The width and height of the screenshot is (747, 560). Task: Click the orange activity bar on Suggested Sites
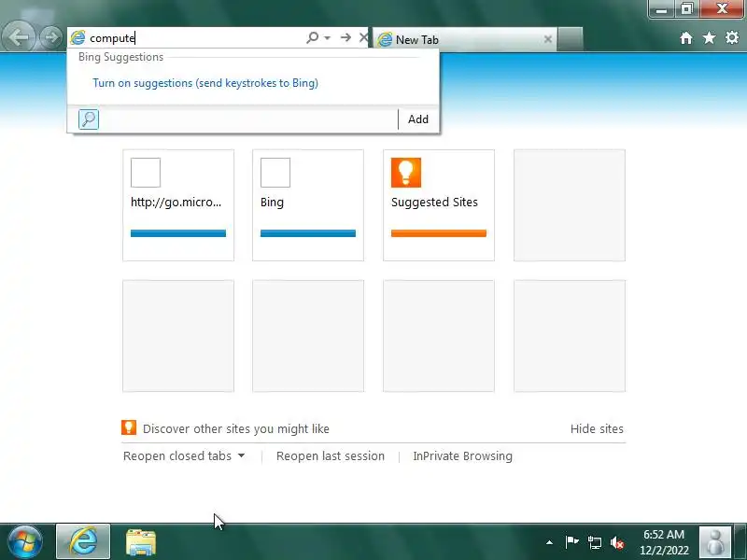click(438, 233)
